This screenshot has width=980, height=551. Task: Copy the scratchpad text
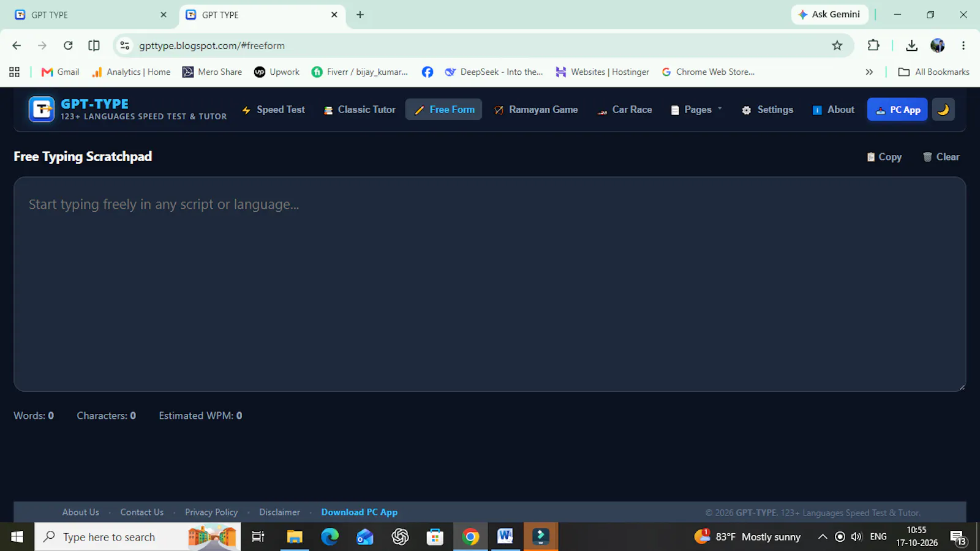click(884, 157)
